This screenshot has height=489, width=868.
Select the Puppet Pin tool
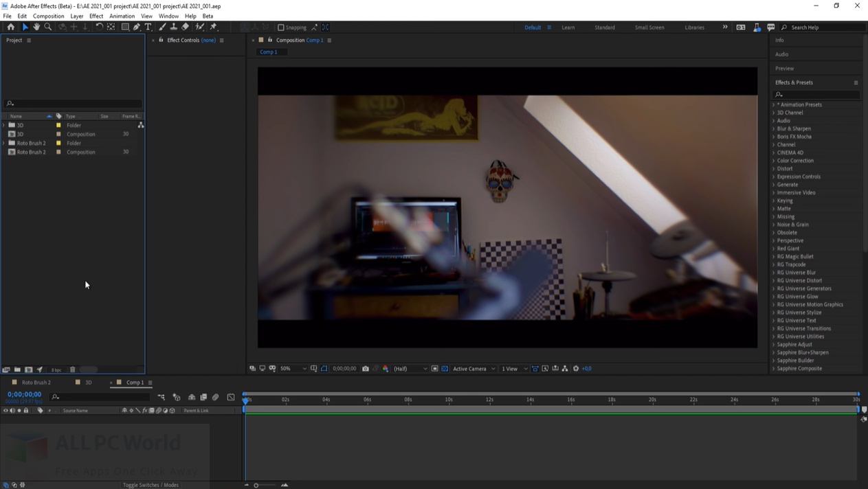[214, 27]
